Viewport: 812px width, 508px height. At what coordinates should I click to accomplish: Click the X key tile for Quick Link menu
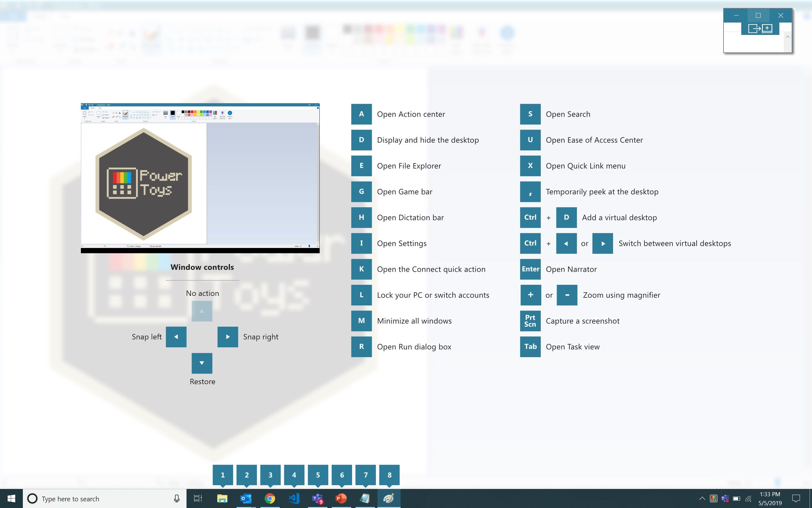point(530,166)
